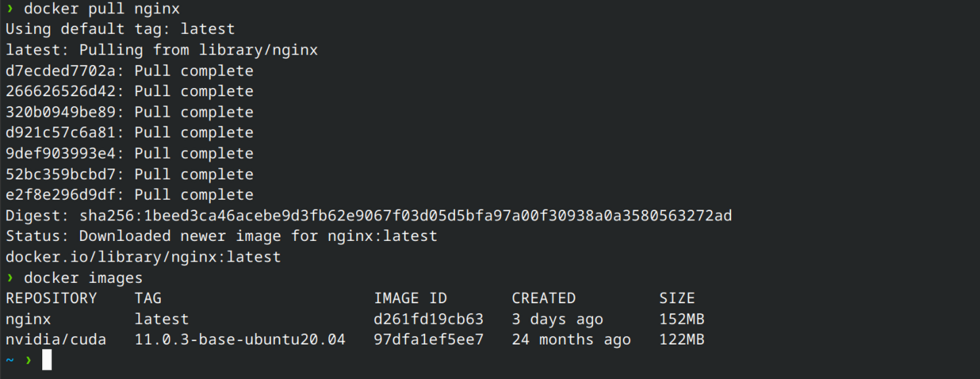
Task: Click the 11.0.3-base-ubuntu20.04 tag
Action: pos(240,340)
